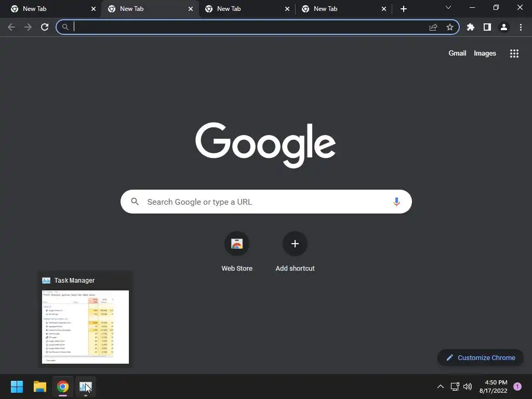
Task: Click the Add shortcut plus icon
Action: point(295,244)
